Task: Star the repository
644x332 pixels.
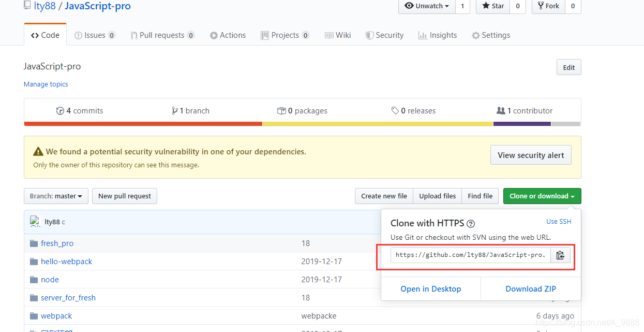Action: 493,6
